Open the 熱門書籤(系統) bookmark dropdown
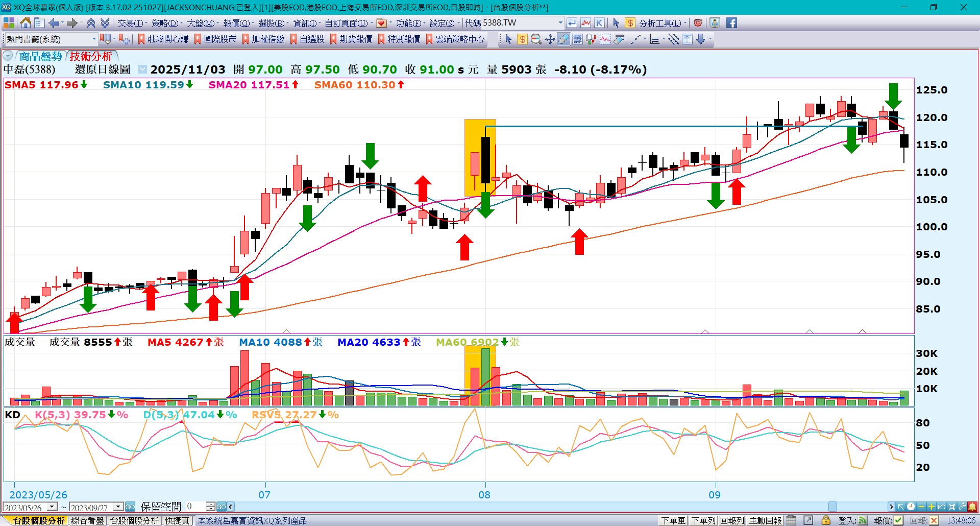 coord(94,39)
